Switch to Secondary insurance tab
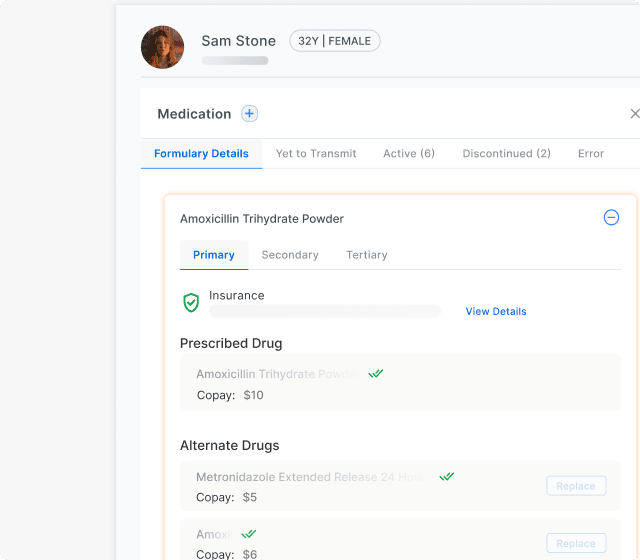The image size is (640, 560). click(290, 255)
